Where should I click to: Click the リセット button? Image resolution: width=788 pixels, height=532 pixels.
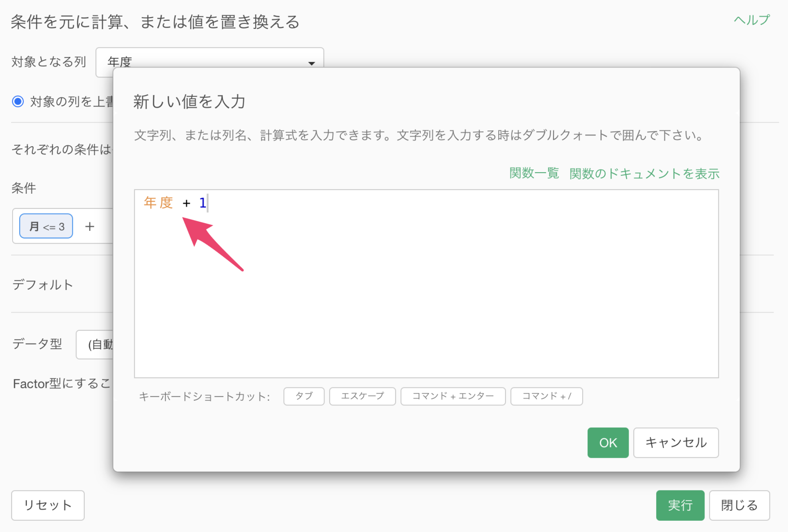[x=48, y=505]
